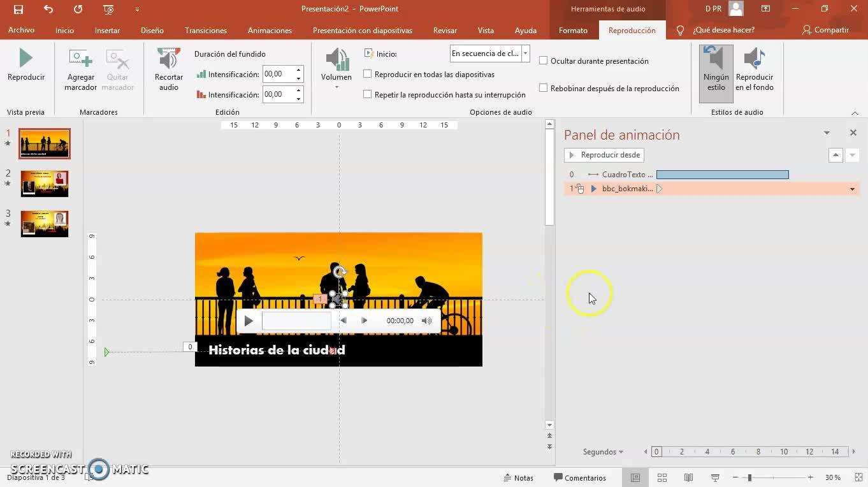Open the Comentarios pane from the status bar

(x=579, y=477)
